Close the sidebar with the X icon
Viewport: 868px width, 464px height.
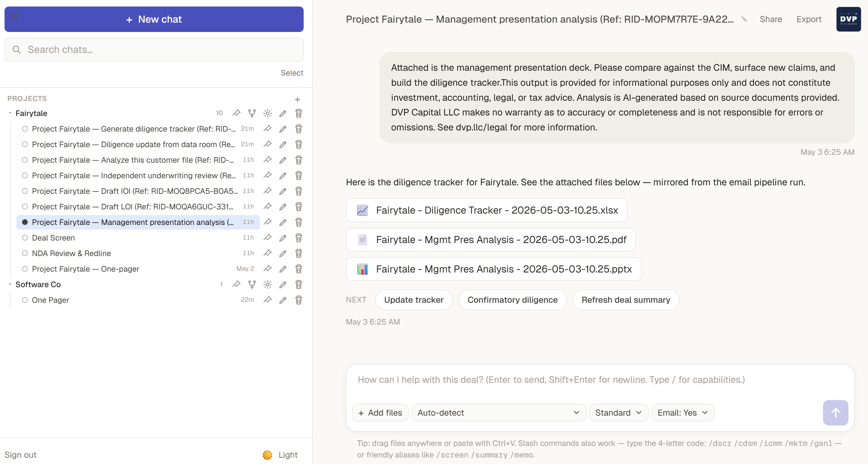[x=14, y=16]
